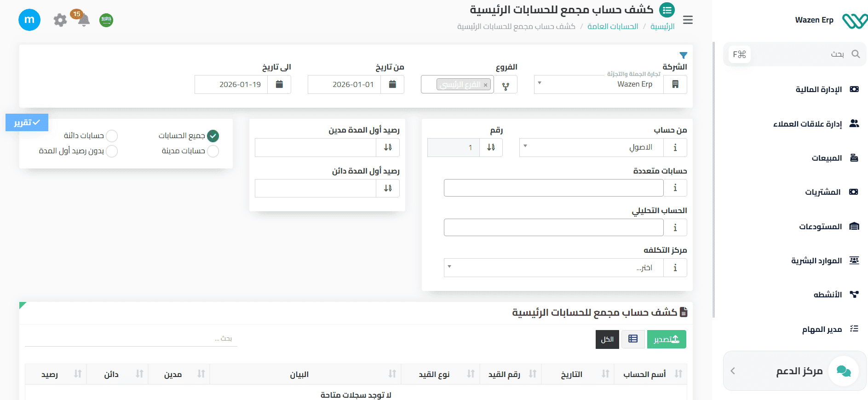Image resolution: width=868 pixels, height=400 pixels.
Task: Click the table search field
Action: tap(131, 339)
